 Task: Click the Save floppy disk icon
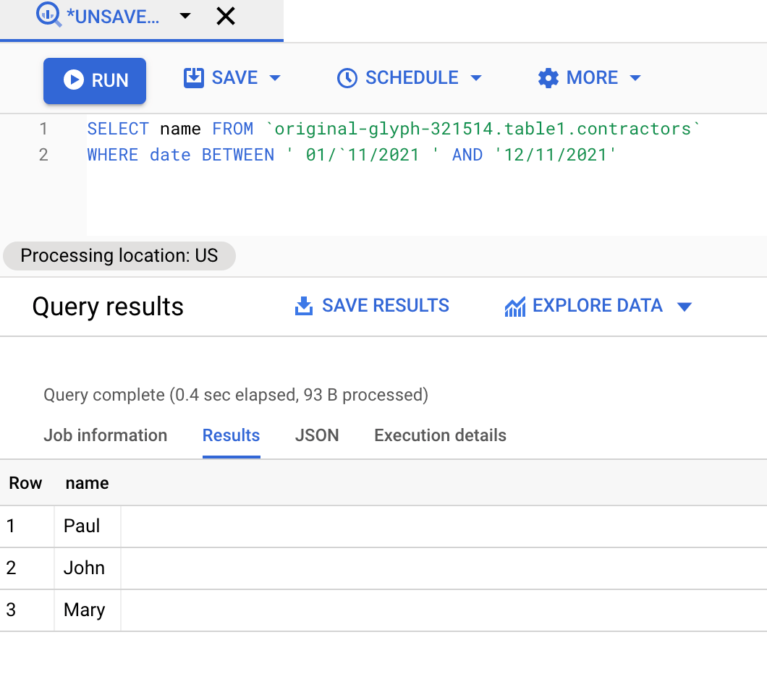(x=193, y=77)
